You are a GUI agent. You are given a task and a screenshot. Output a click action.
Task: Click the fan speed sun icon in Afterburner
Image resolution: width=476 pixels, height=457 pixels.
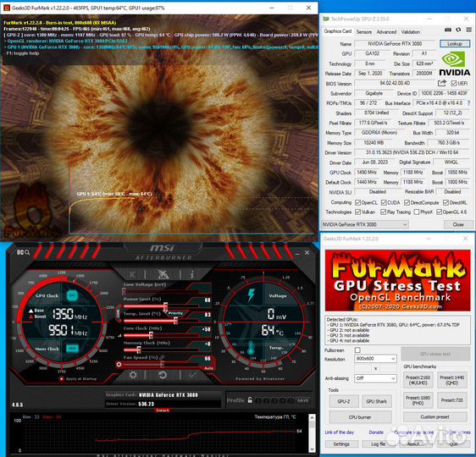tap(119, 364)
